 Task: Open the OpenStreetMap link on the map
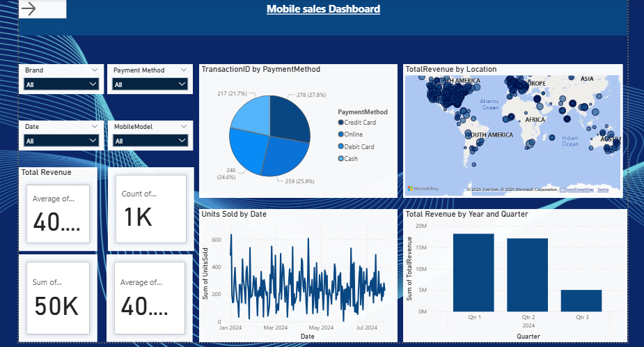pyautogui.click(x=578, y=190)
